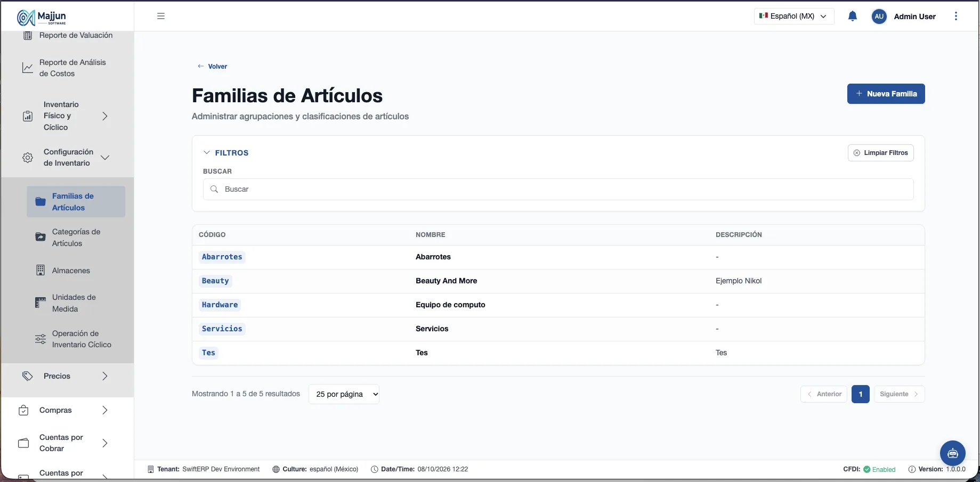Click the Limpiar Filtros button

click(x=880, y=153)
